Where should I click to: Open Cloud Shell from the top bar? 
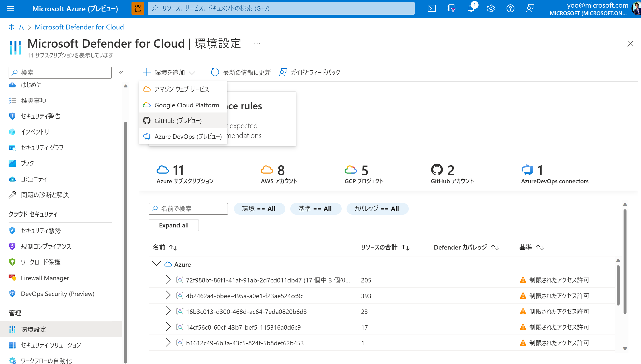[x=431, y=9]
